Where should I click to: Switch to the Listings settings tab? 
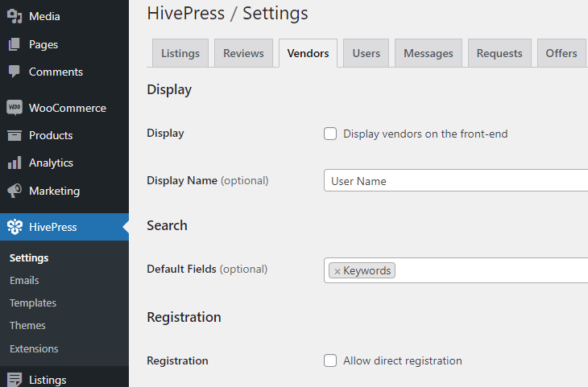[x=180, y=53]
